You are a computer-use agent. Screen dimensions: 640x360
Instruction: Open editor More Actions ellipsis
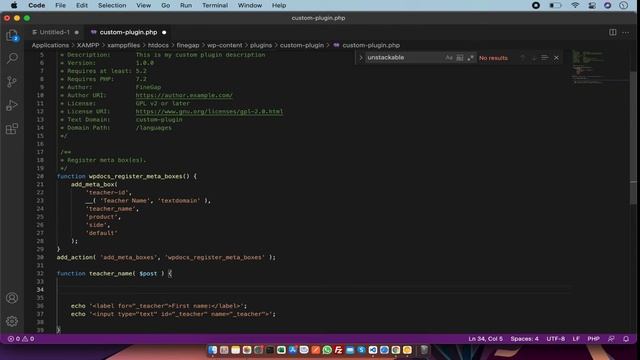[625, 32]
